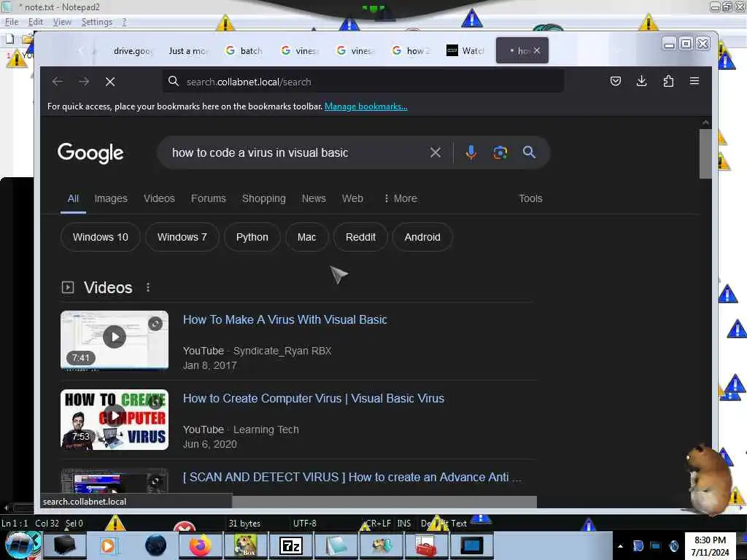Image resolution: width=747 pixels, height=560 pixels.
Task: Start voice search with the microphone
Action: (x=471, y=152)
